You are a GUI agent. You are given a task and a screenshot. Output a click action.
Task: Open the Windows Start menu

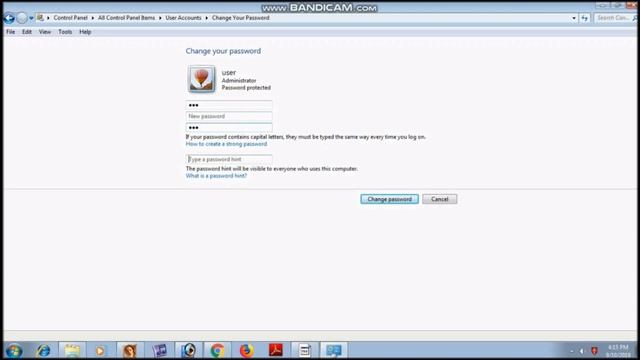click(14, 351)
